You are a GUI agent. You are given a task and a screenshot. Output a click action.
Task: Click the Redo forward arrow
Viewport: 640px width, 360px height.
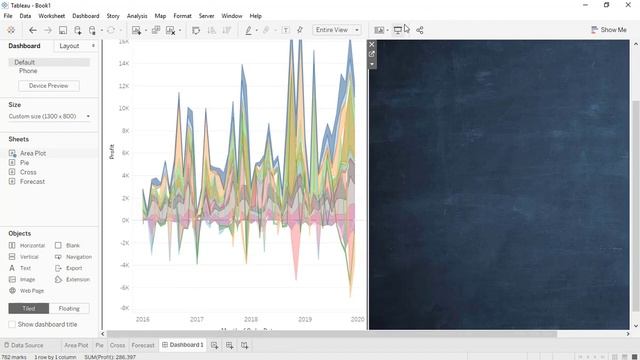[48, 30]
